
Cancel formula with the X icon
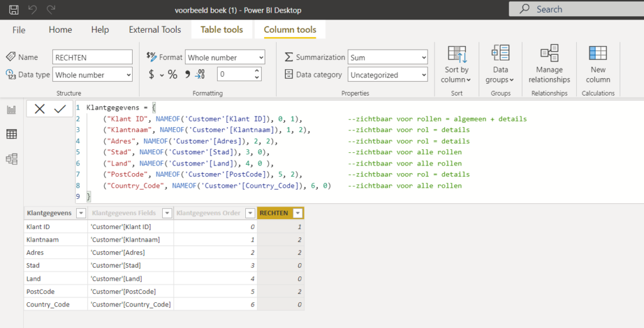[40, 109]
